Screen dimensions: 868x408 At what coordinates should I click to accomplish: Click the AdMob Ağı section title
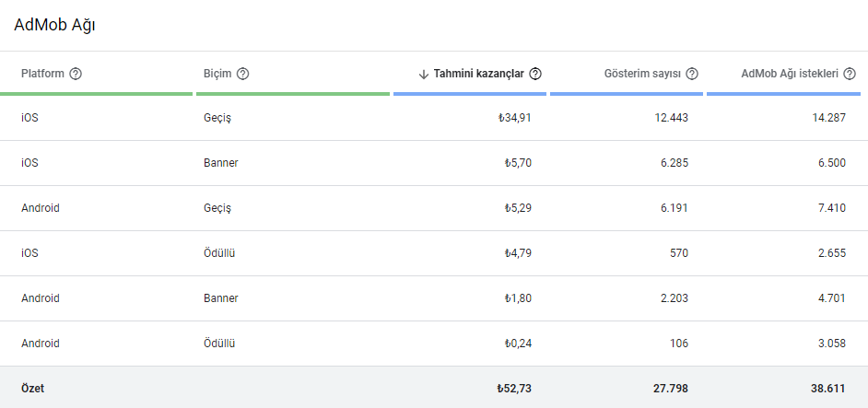click(54, 25)
